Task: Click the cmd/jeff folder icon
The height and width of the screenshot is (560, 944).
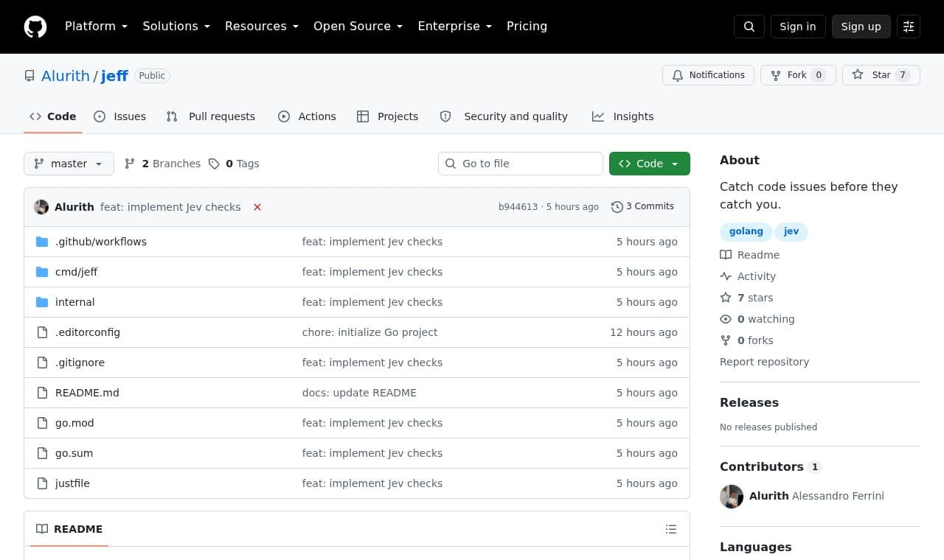Action: tap(42, 272)
